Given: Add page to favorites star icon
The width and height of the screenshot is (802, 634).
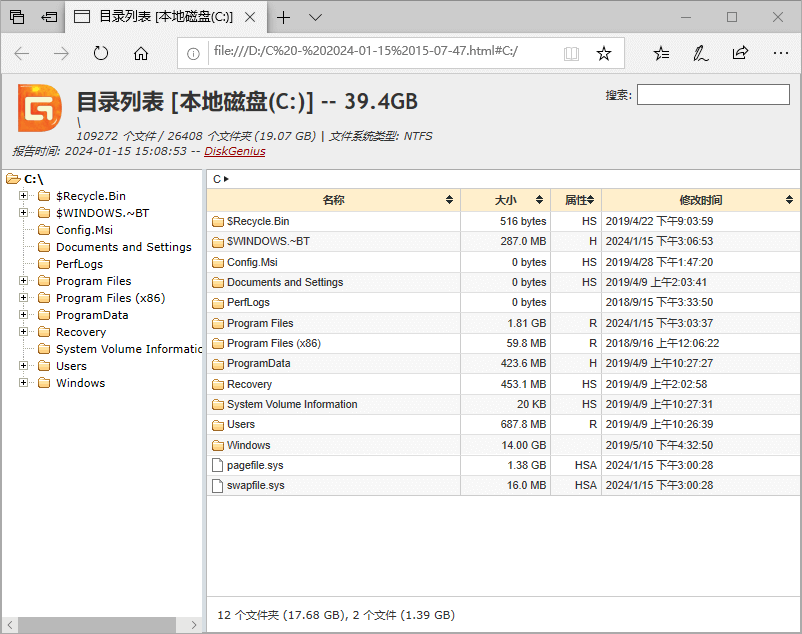Looking at the screenshot, I should tap(604, 53).
